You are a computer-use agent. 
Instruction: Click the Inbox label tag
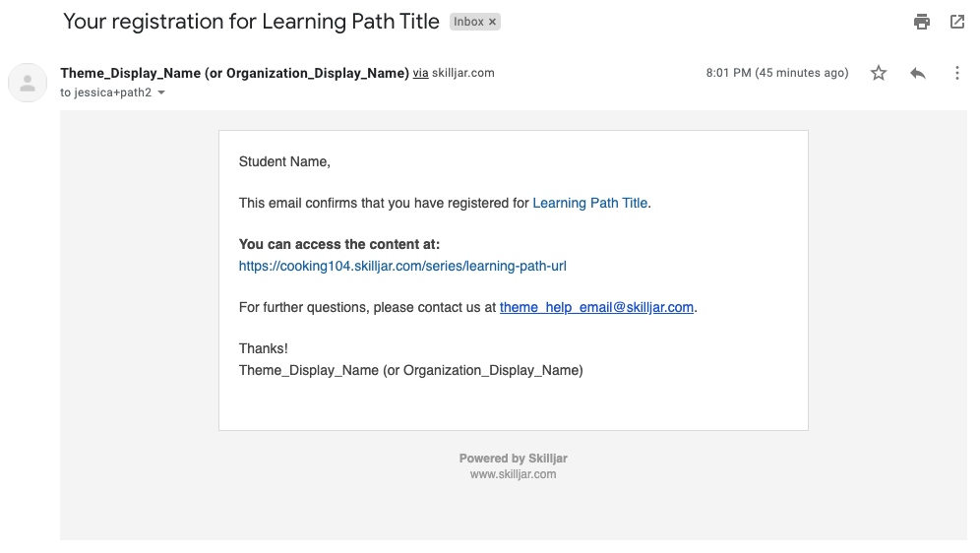tap(467, 22)
